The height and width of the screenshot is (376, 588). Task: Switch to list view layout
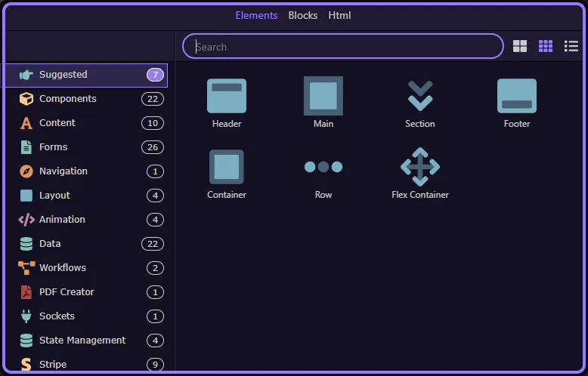point(571,46)
